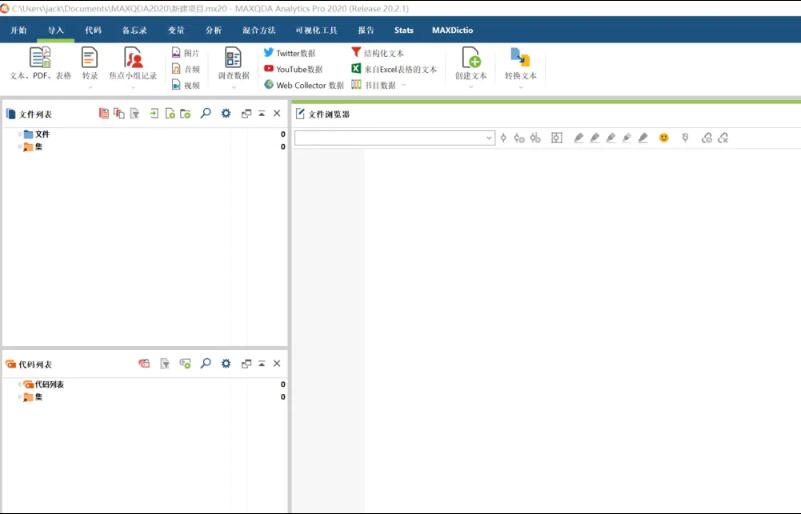
Task: Import 音频 audio files
Action: [x=185, y=69]
